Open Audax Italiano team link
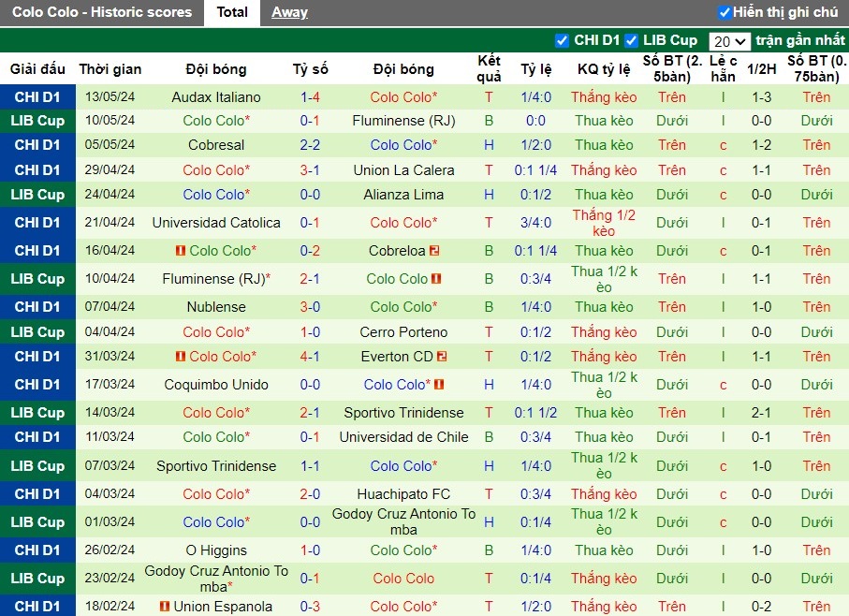 click(x=216, y=97)
